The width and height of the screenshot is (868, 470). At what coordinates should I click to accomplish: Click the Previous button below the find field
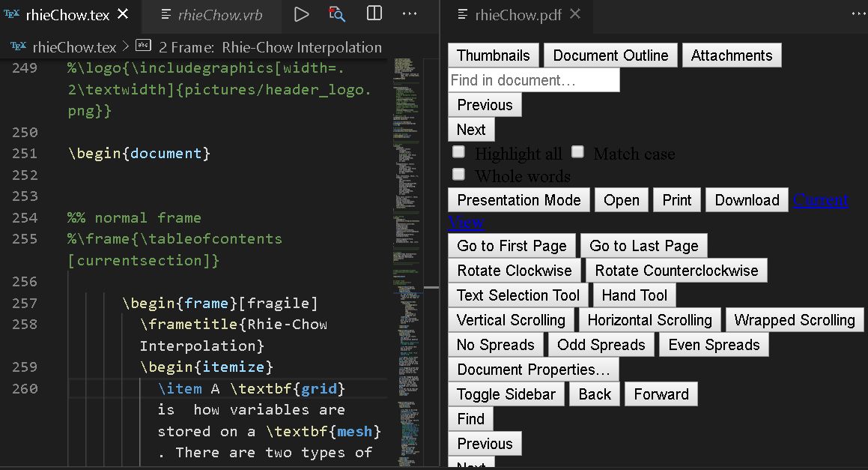coord(485,105)
